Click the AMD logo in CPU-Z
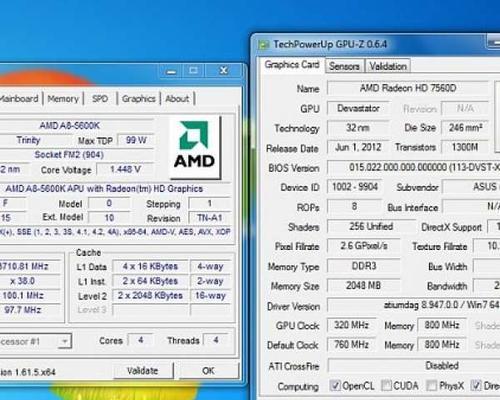This screenshot has height=400, width=500. 195,147
